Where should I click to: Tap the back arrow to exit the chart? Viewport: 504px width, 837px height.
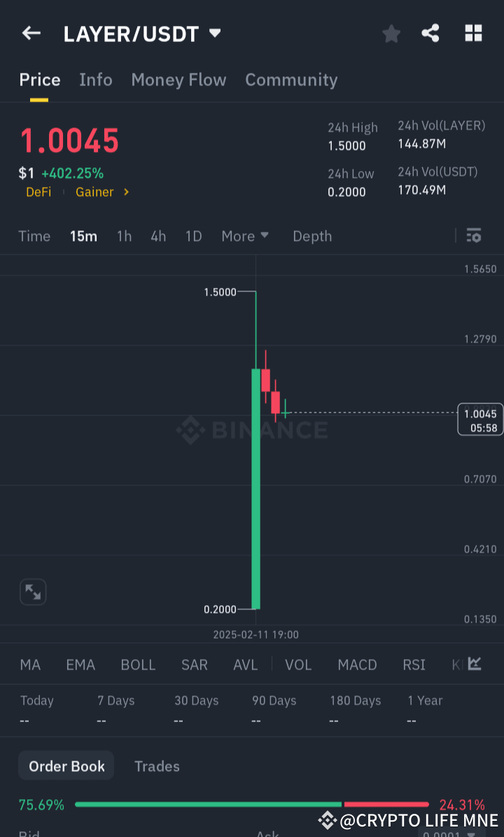point(31,33)
